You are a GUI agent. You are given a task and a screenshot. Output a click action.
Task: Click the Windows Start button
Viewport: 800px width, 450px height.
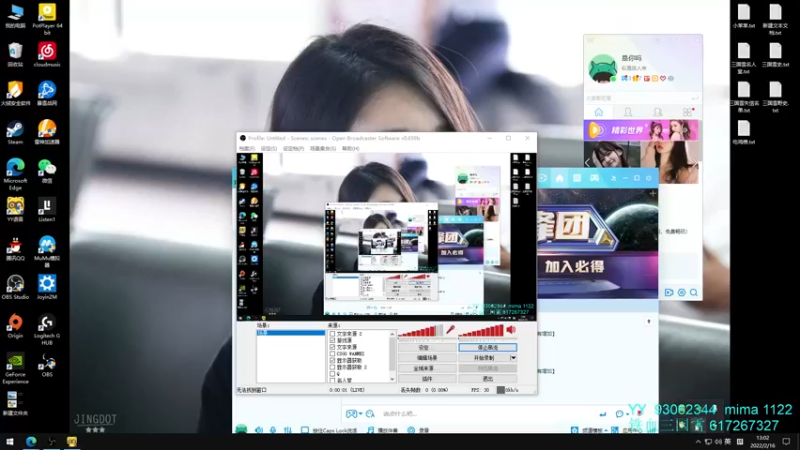click(10, 442)
